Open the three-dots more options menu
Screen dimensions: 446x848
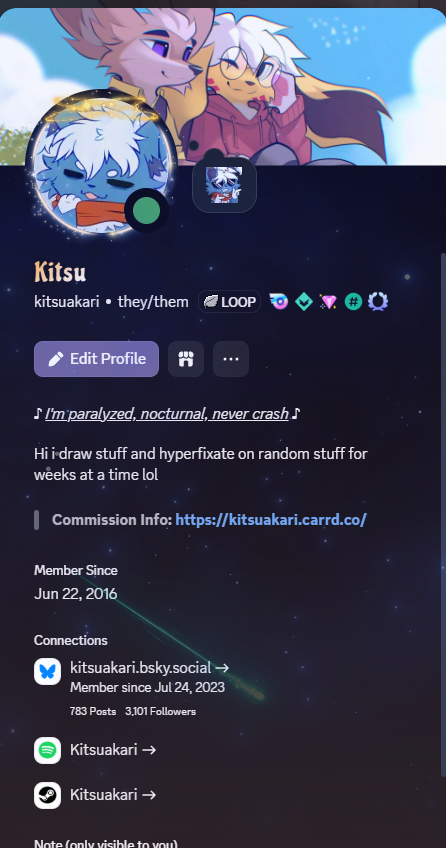231,359
